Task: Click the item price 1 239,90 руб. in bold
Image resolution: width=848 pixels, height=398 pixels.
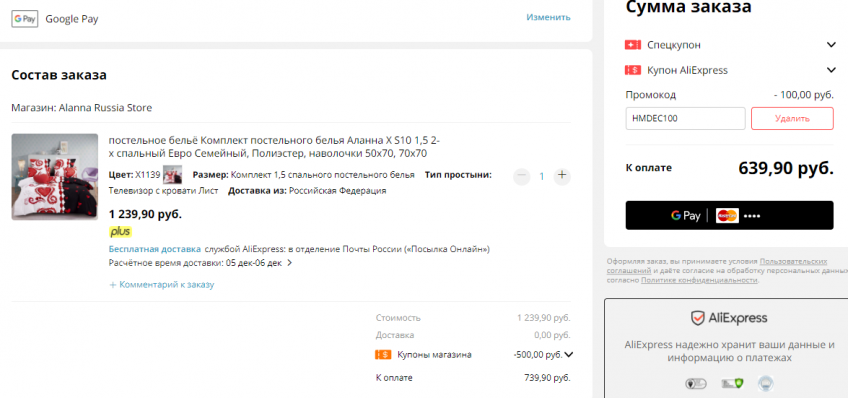Action: tap(145, 214)
